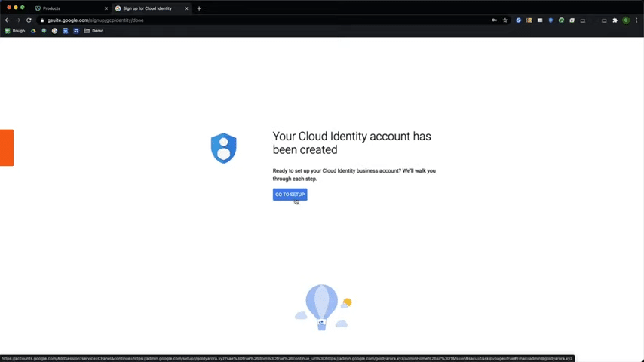The height and width of the screenshot is (362, 644).
Task: Switch to the Products tab
Action: [x=70, y=8]
